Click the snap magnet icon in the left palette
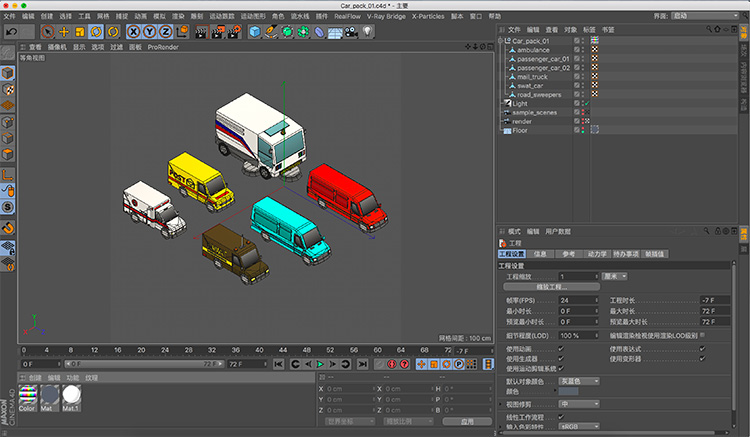 click(8, 228)
